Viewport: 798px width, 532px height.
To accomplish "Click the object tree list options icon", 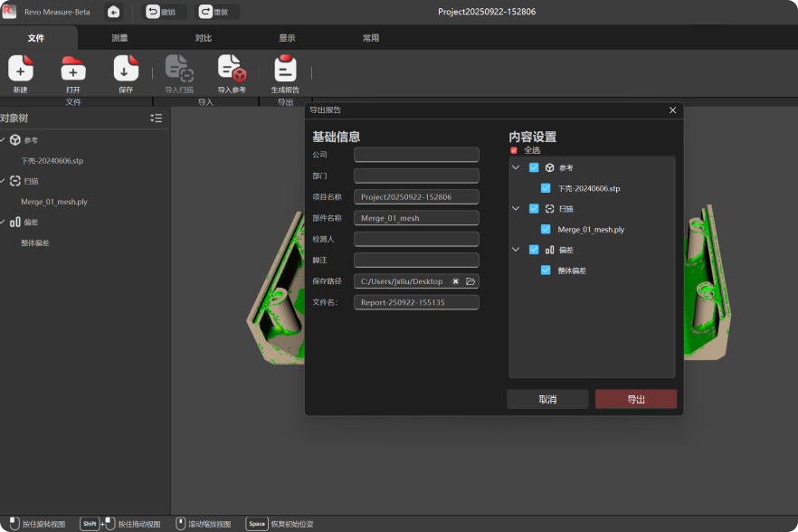I will pyautogui.click(x=157, y=119).
